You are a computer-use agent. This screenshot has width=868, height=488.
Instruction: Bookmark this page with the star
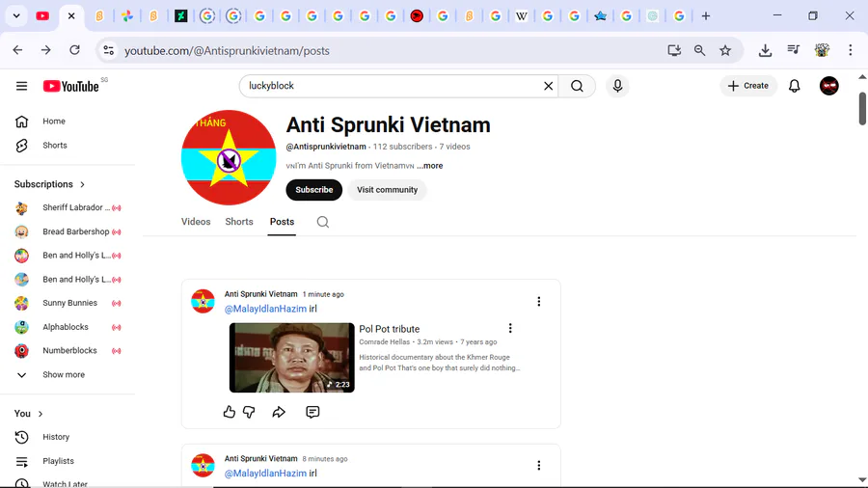point(725,51)
